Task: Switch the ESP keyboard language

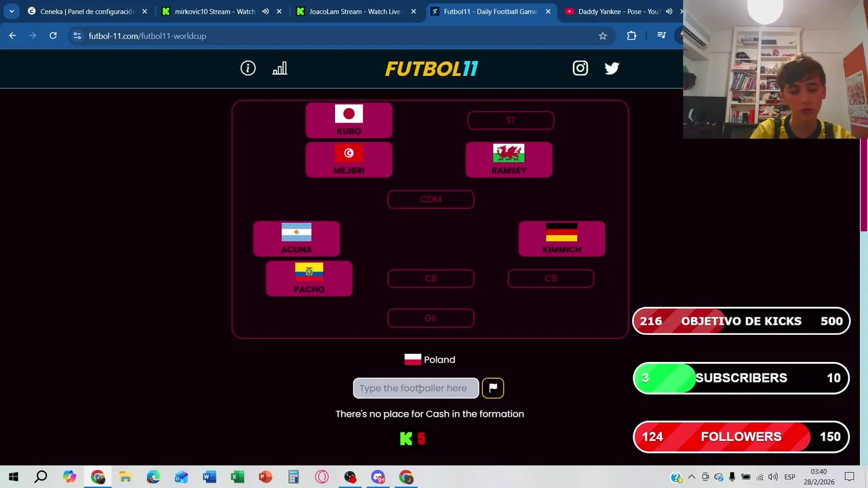Action: [790, 477]
